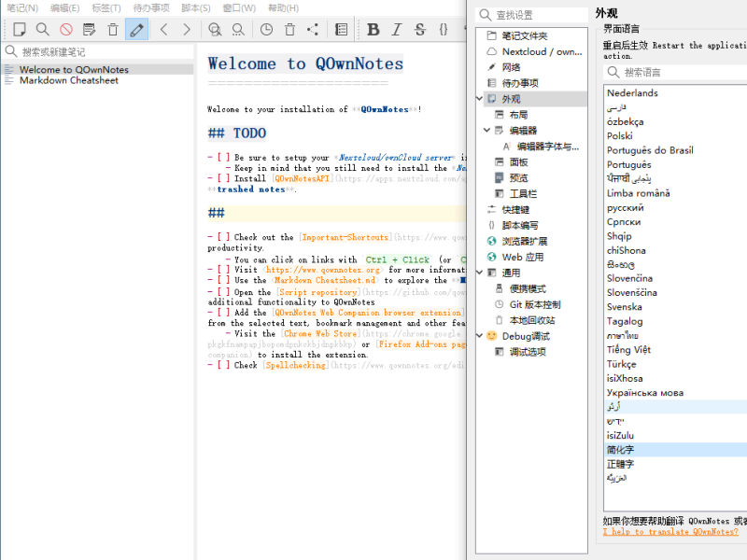Screen dimensions: 747x560
Task: Click the magnifier with dots search icon
Action: [x=238, y=30]
